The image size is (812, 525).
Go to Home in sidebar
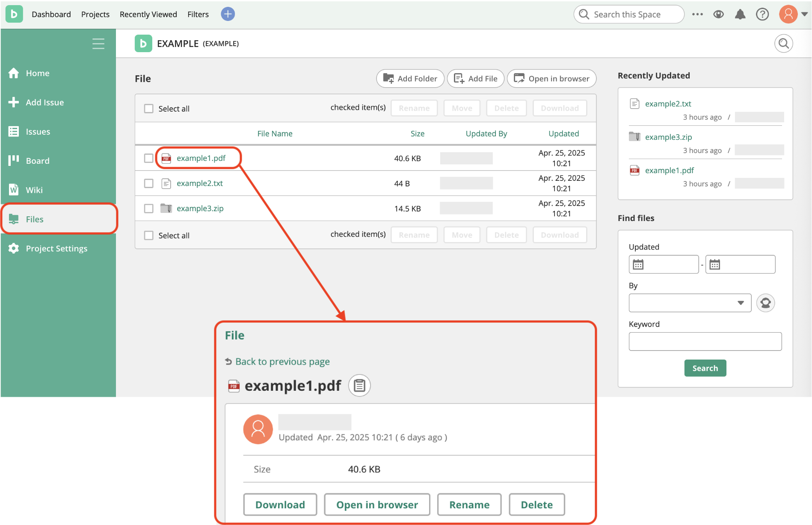coord(58,73)
